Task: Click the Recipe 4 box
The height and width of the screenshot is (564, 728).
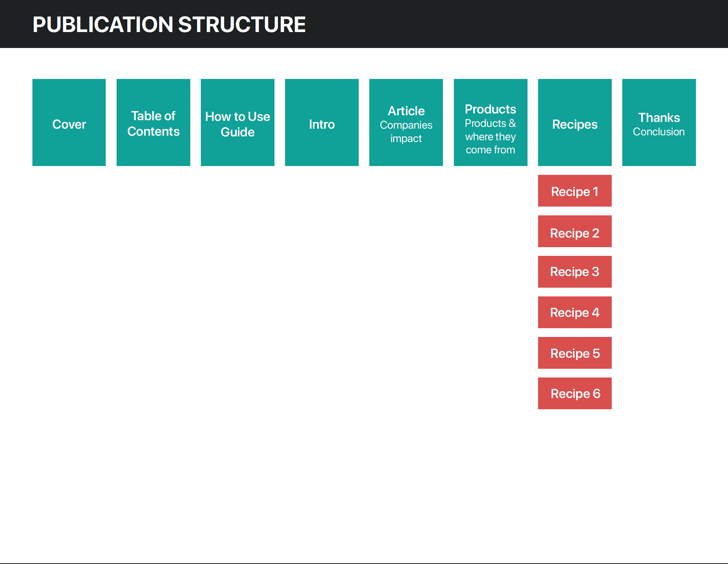Action: tap(574, 313)
